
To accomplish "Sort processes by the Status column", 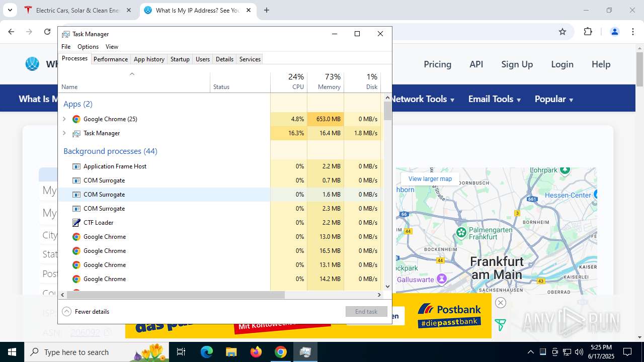I will 240,82.
